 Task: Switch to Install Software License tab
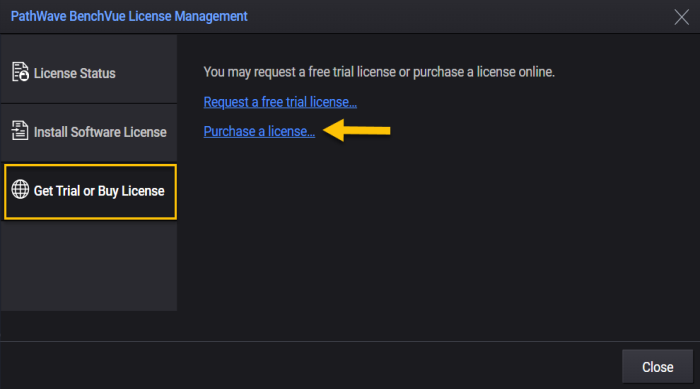pyautogui.click(x=89, y=133)
